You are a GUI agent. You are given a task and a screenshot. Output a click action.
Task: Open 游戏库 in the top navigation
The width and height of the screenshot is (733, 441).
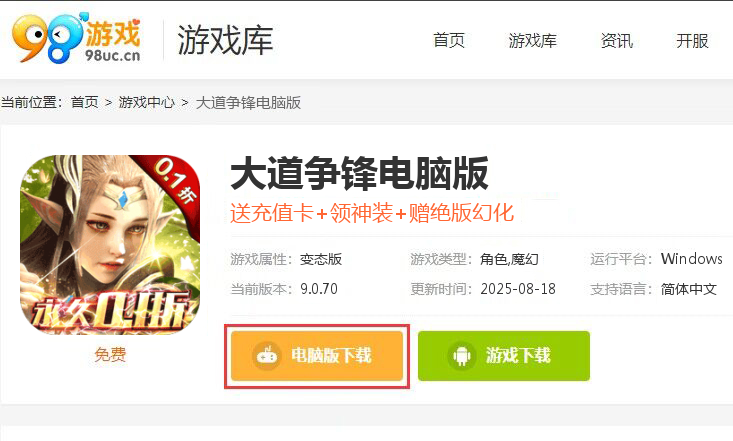tap(532, 41)
